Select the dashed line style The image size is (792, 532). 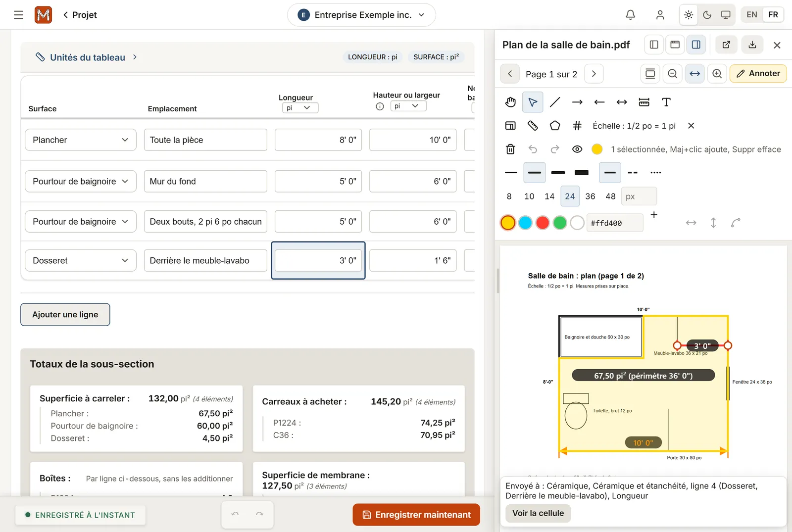[x=633, y=173]
